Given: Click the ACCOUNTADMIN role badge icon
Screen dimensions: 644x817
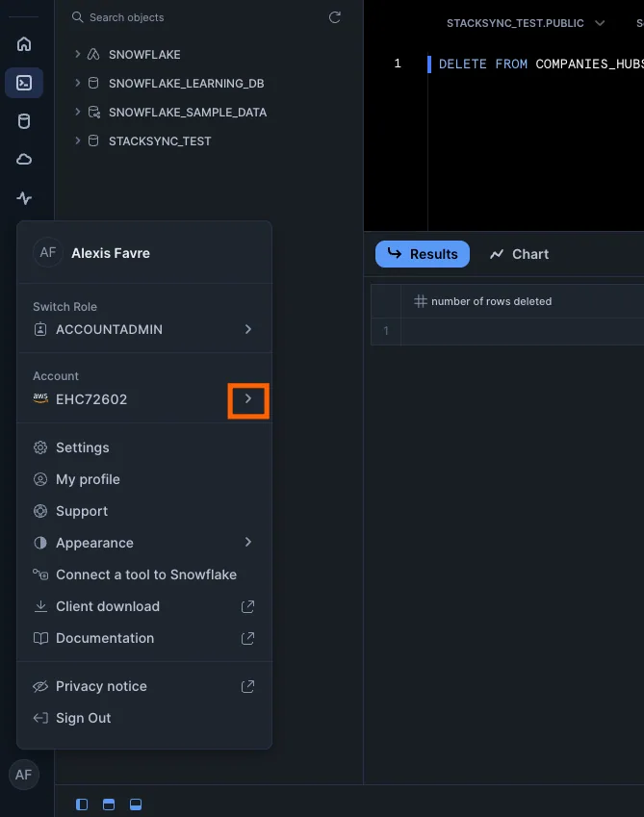Looking at the screenshot, I should tap(40, 329).
